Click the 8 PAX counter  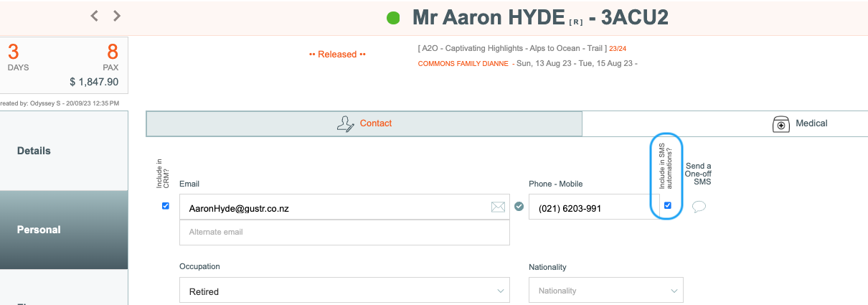point(110,57)
